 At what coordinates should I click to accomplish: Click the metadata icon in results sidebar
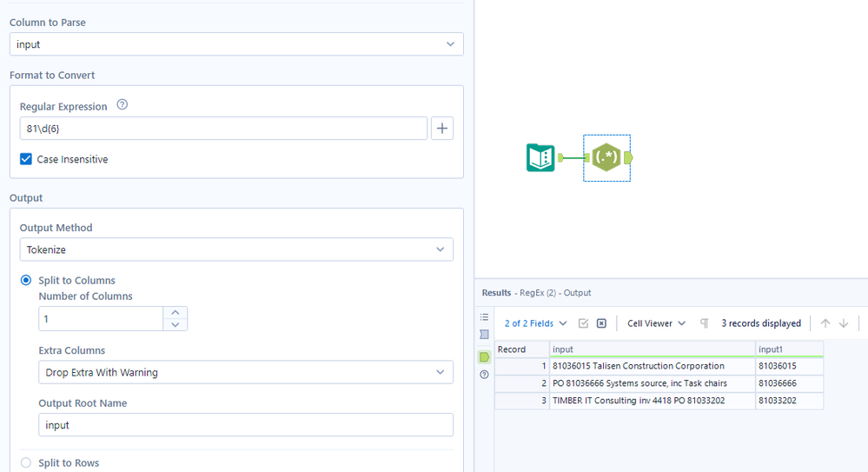pyautogui.click(x=484, y=335)
